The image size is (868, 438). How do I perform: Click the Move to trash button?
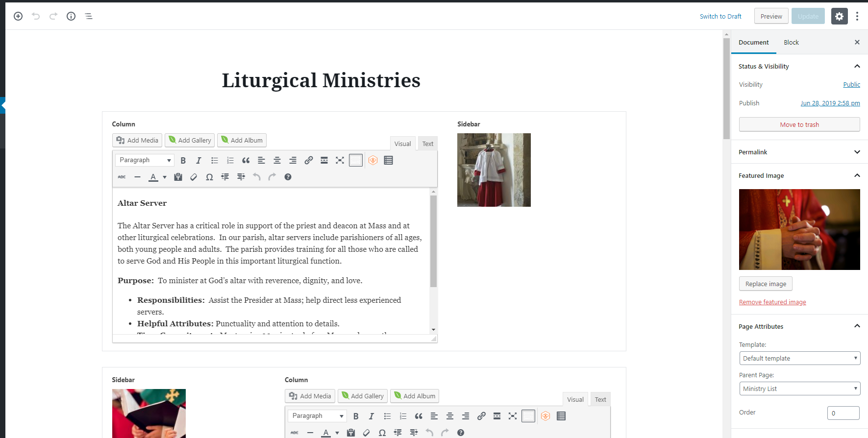tap(799, 124)
